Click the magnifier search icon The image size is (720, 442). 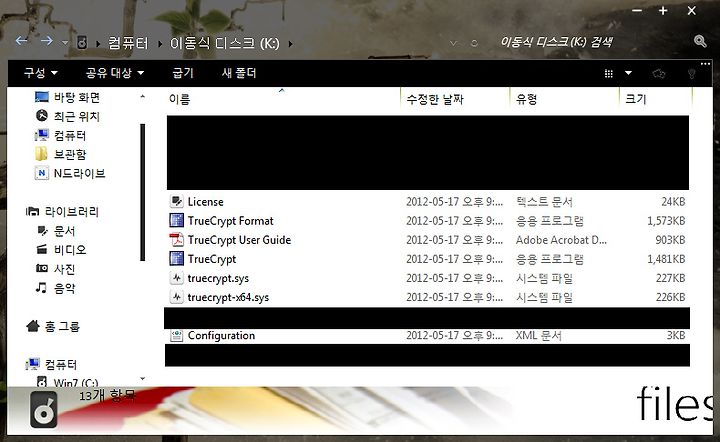700,41
